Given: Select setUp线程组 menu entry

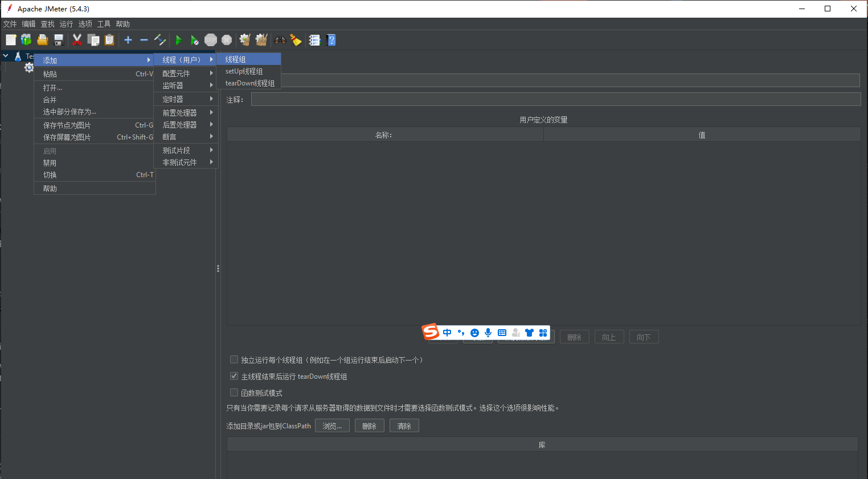Looking at the screenshot, I should pos(249,71).
